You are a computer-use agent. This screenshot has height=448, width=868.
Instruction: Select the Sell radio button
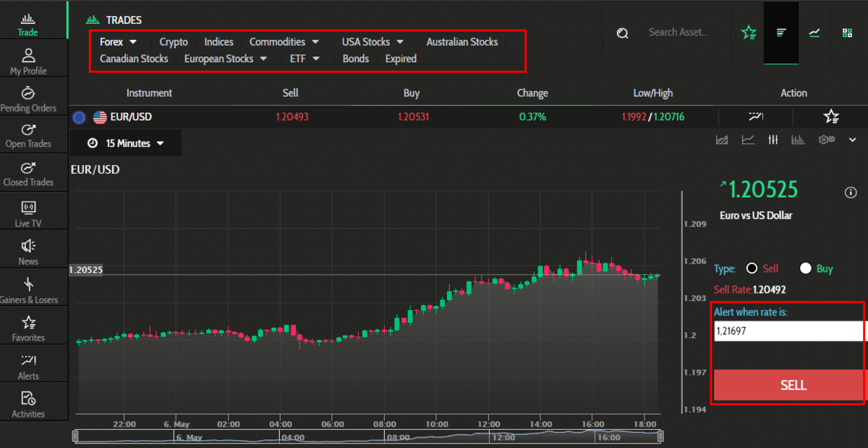click(x=752, y=269)
